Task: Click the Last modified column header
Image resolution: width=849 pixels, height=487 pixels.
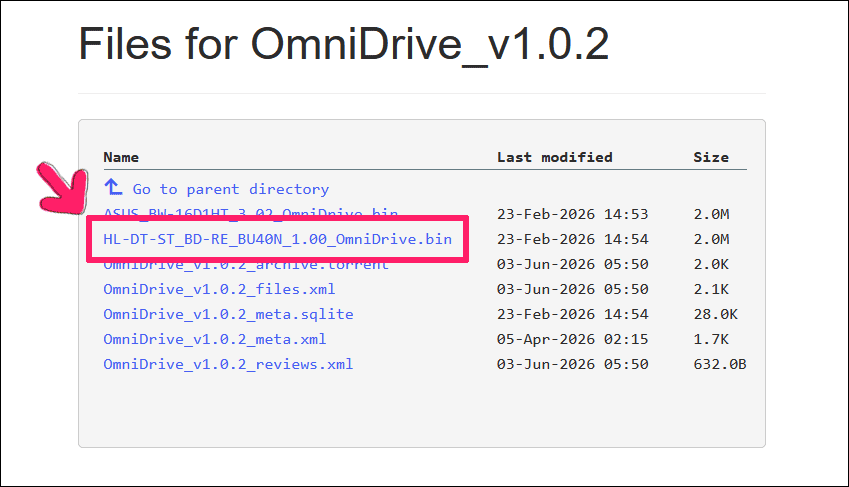Action: (554, 157)
